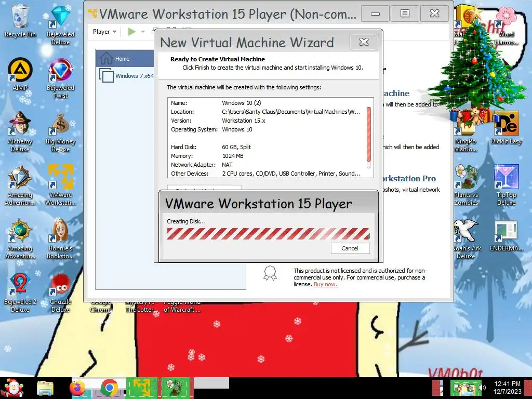Click the Other Devices 2 CPU cores row
The height and width of the screenshot is (399, 532).
(291, 174)
